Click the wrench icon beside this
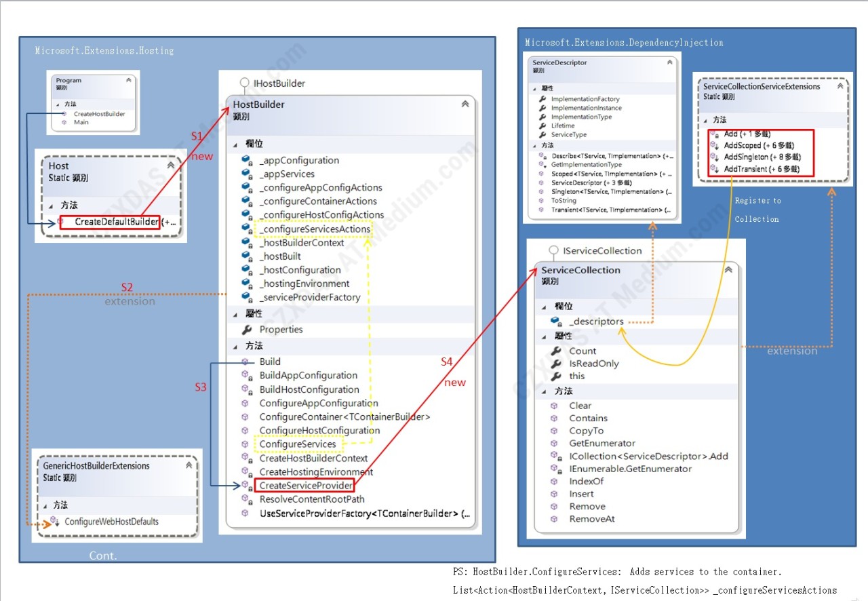This screenshot has height=601, width=868. pyautogui.click(x=555, y=376)
